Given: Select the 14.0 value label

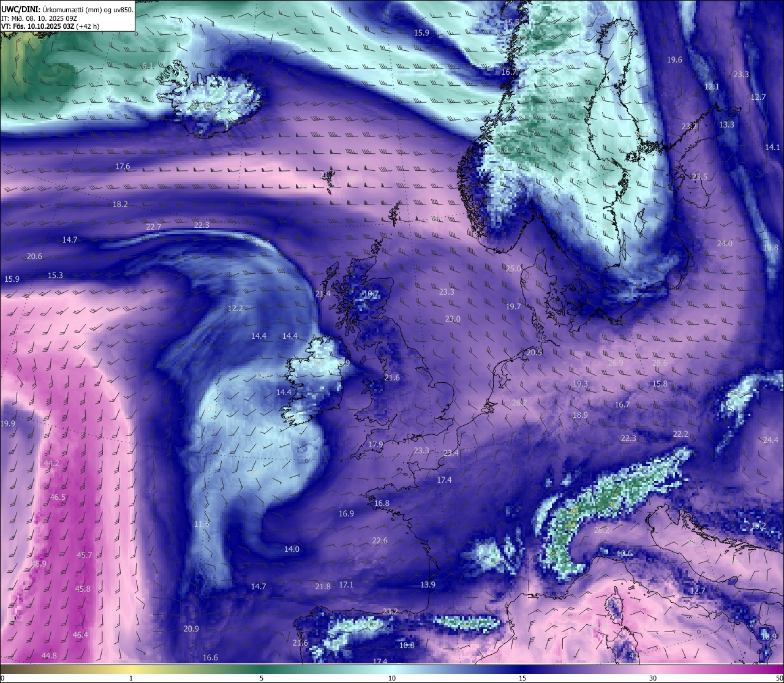Looking at the screenshot, I should pyautogui.click(x=292, y=549).
